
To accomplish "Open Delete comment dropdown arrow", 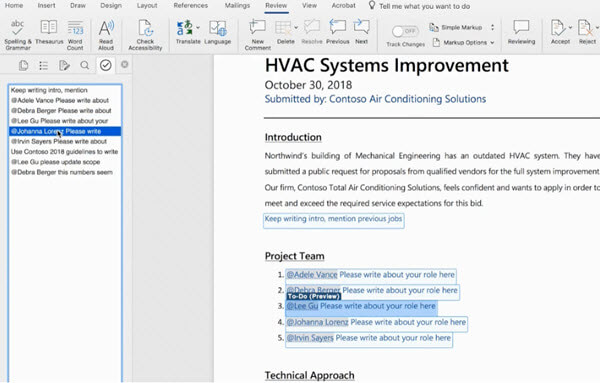I will pyautogui.click(x=296, y=28).
